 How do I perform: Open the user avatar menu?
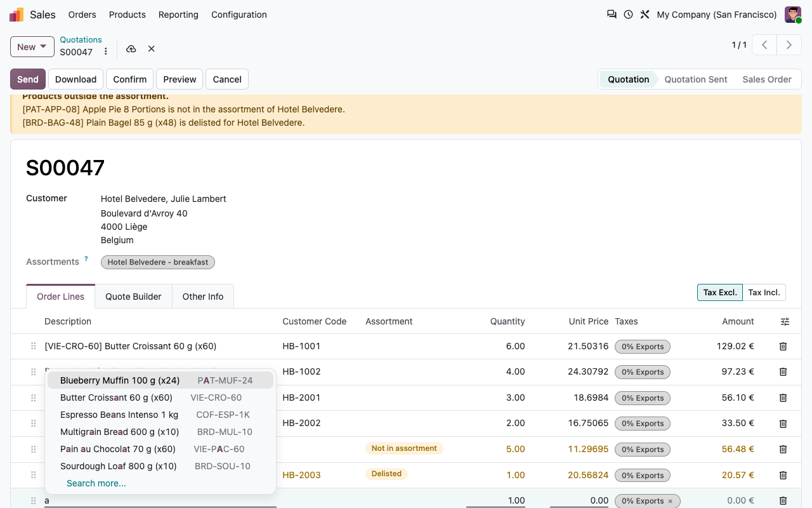793,14
